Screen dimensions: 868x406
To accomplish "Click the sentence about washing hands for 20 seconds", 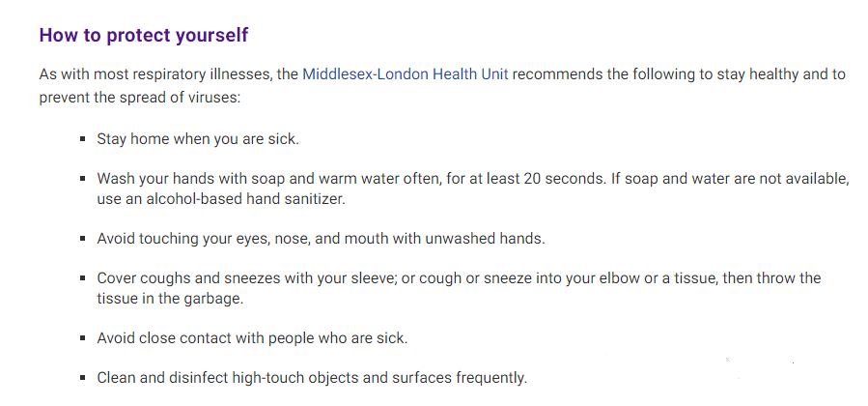I will pos(351,179).
